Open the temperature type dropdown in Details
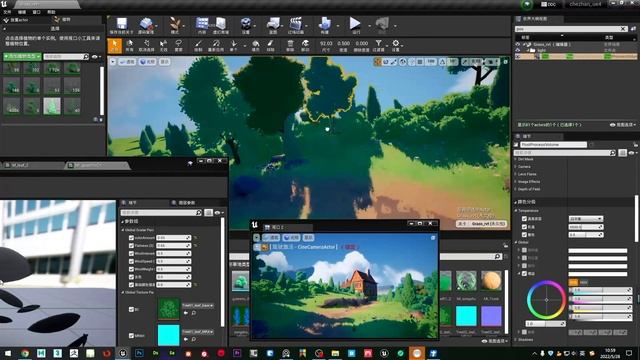 pos(586,219)
